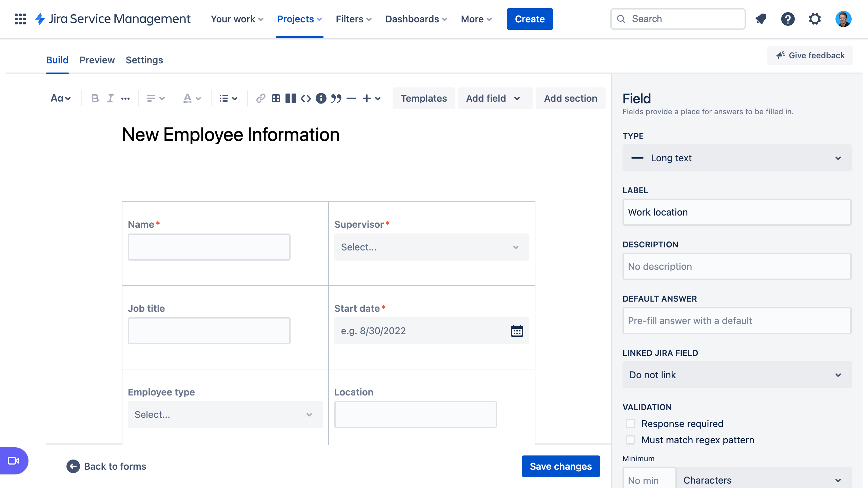Click the Italic formatting icon
The width and height of the screenshot is (868, 488).
tap(110, 97)
